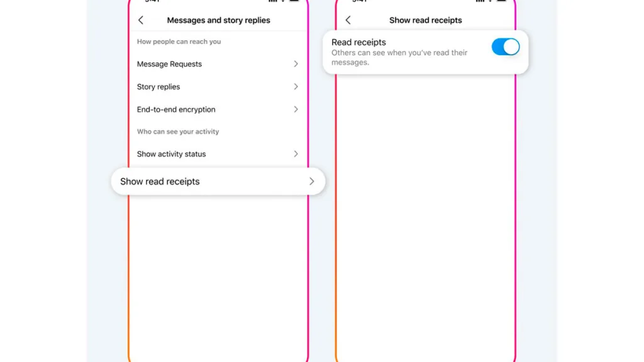This screenshot has height=362, width=644.
Task: Expand Message Requests via its chevron arrow
Action: [x=296, y=64]
